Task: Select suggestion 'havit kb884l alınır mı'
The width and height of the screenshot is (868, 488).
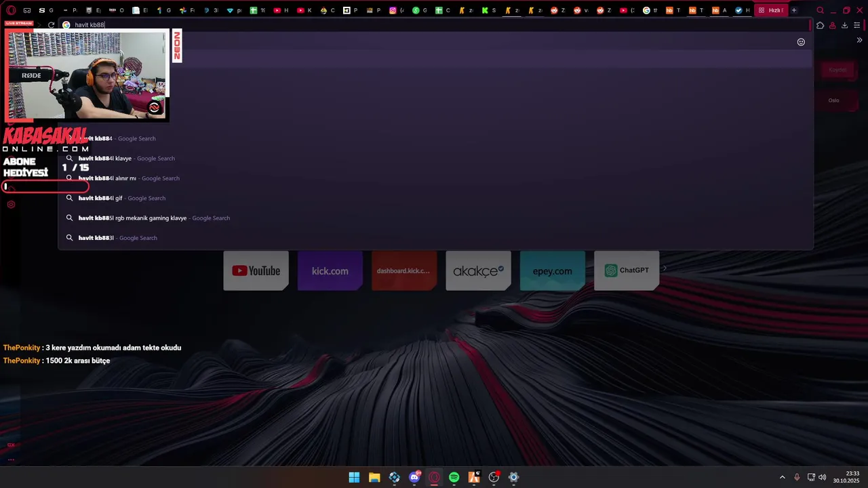Action: point(435,178)
